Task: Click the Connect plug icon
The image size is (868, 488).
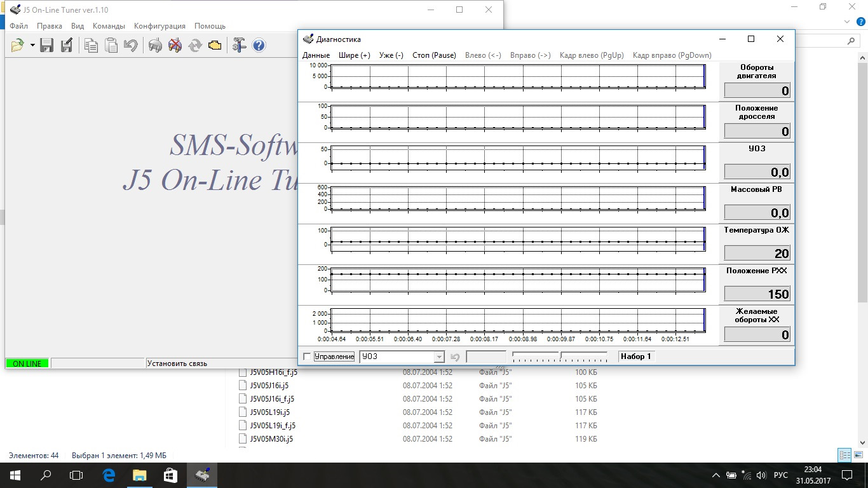Action: coord(155,45)
